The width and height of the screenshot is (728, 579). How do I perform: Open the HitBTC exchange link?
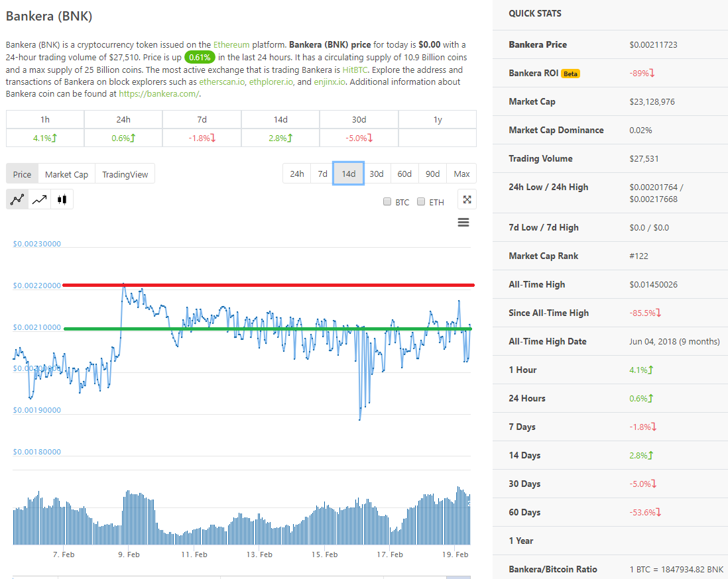coord(355,70)
